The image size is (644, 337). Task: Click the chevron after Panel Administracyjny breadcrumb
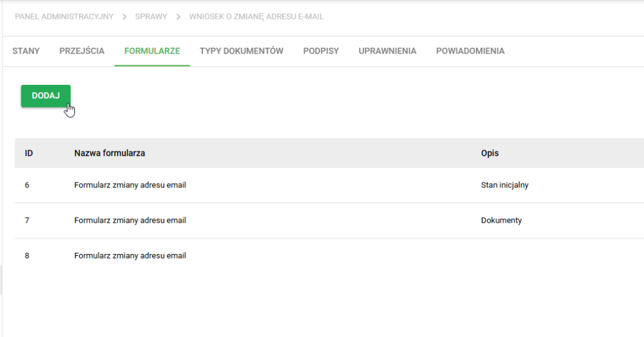(124, 17)
